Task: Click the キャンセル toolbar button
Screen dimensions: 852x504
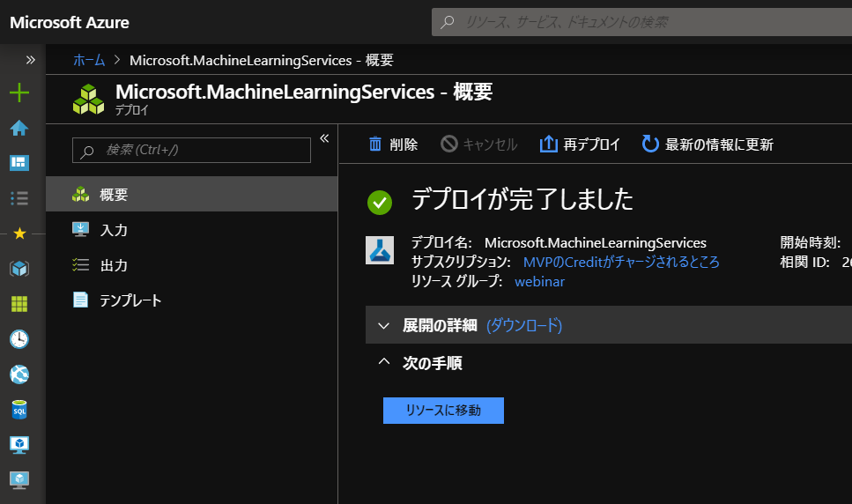Action: coord(478,145)
